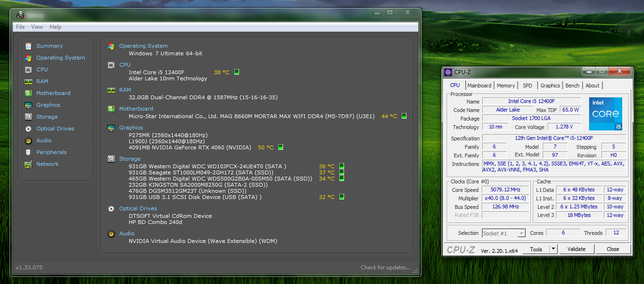Image resolution: width=644 pixels, height=284 pixels.
Task: Click the disc icon beside Optical Drives heading
Action: click(x=111, y=208)
